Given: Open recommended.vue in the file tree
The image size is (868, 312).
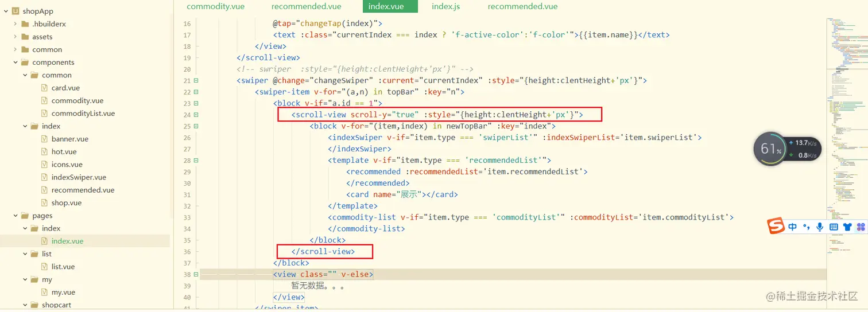Looking at the screenshot, I should coord(83,190).
